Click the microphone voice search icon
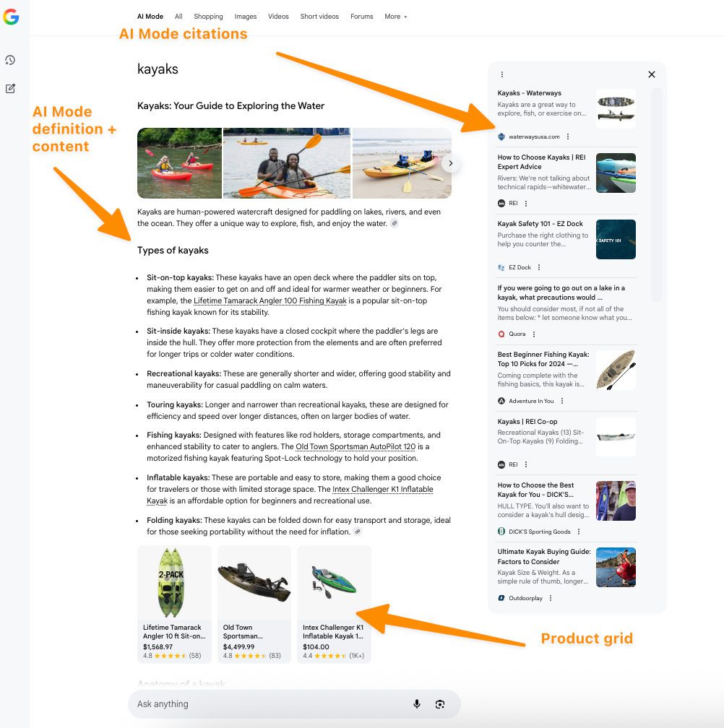This screenshot has height=728, width=724. [x=417, y=704]
